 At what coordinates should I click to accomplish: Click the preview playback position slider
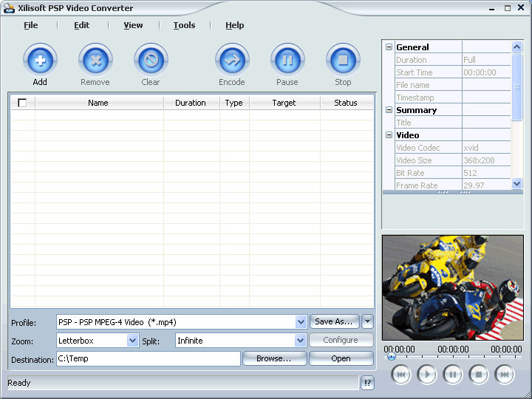pos(452,357)
